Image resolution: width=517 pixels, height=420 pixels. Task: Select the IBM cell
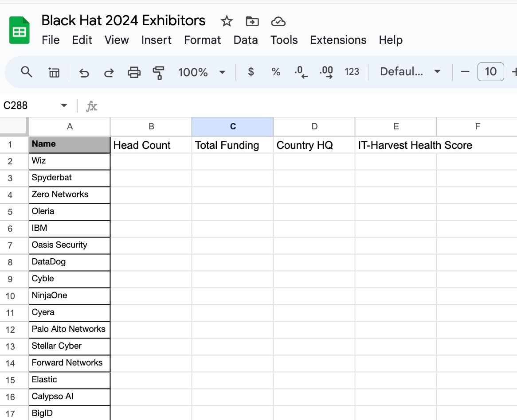pyautogui.click(x=70, y=229)
